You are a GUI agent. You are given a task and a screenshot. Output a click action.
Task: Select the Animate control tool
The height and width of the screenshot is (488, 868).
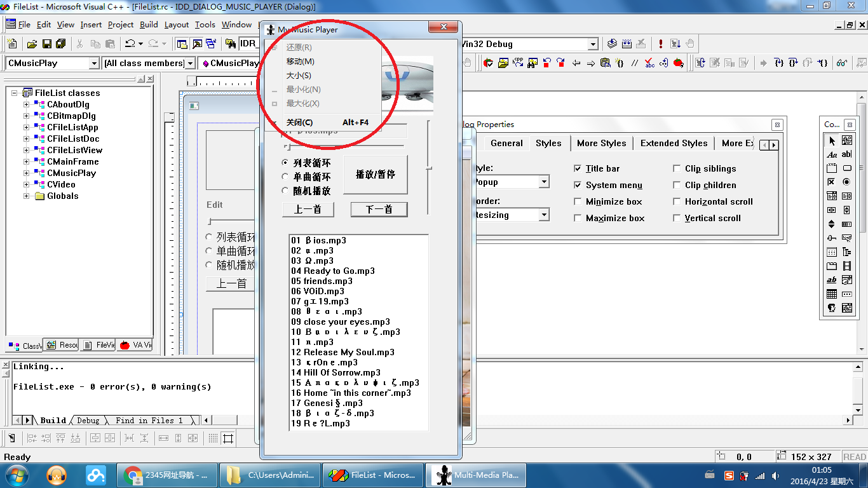tap(846, 266)
